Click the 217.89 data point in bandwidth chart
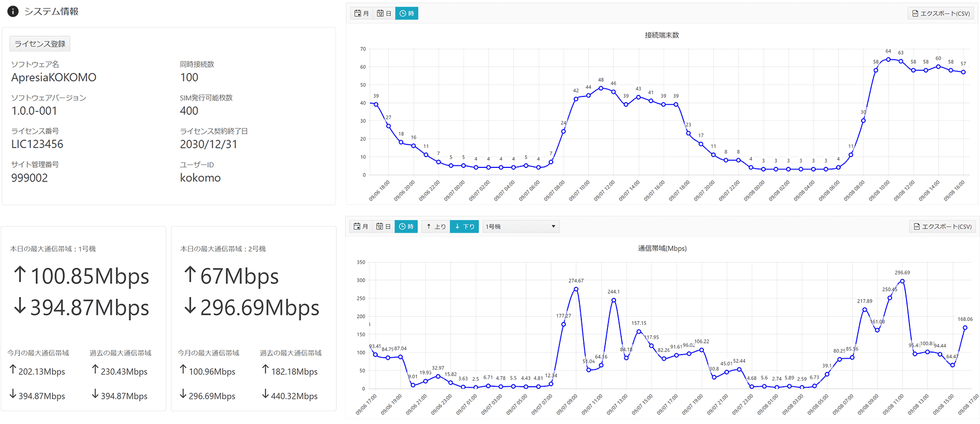 click(865, 310)
